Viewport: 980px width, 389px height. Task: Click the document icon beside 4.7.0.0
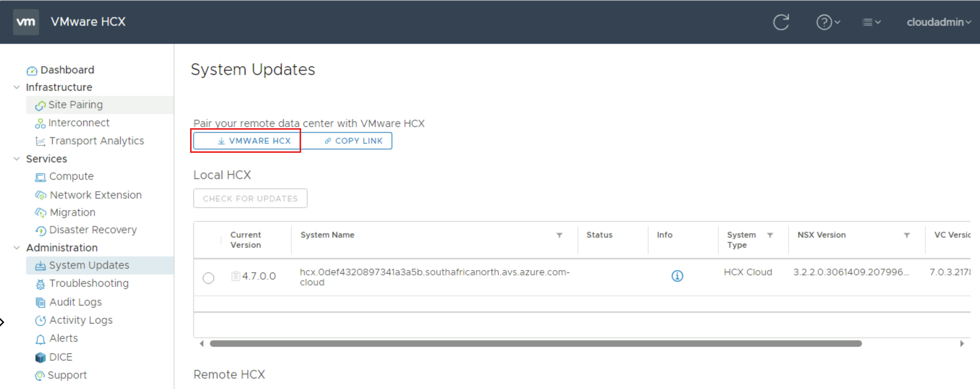pos(235,276)
